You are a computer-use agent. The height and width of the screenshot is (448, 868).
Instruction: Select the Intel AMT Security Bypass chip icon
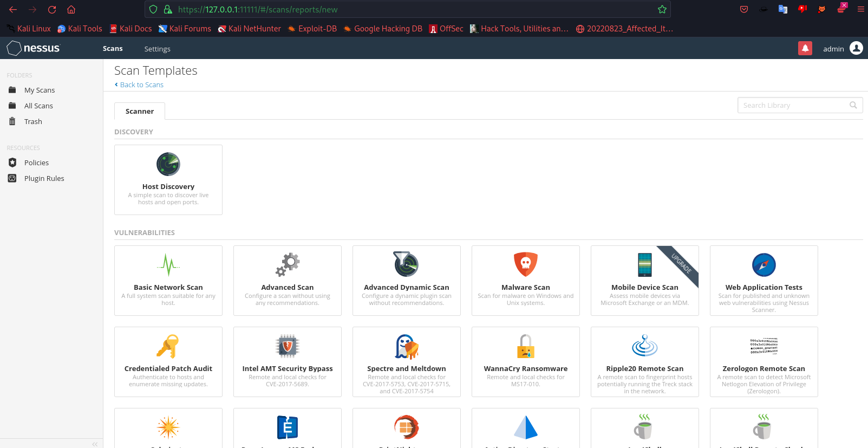point(288,346)
